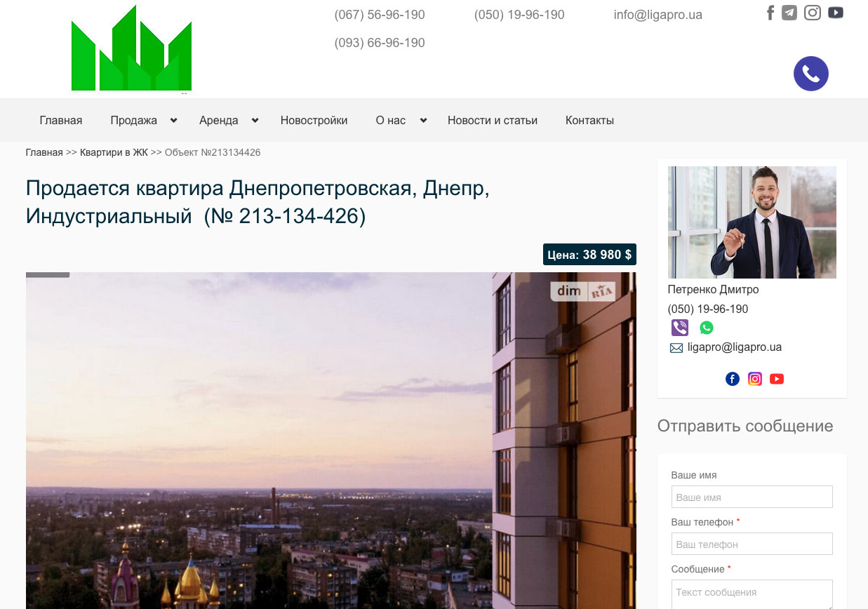This screenshot has width=868, height=609.
Task: Expand the Продажа menu arrow
Action: 173,121
